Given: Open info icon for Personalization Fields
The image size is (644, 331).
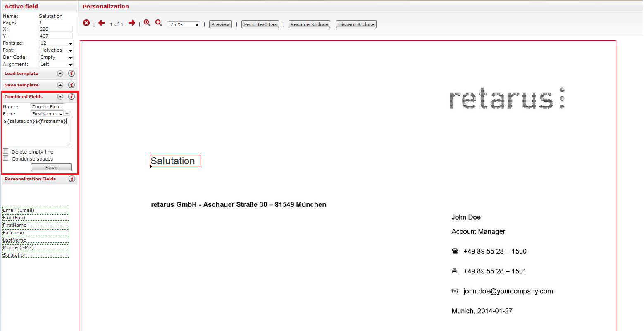Looking at the screenshot, I should (x=72, y=179).
